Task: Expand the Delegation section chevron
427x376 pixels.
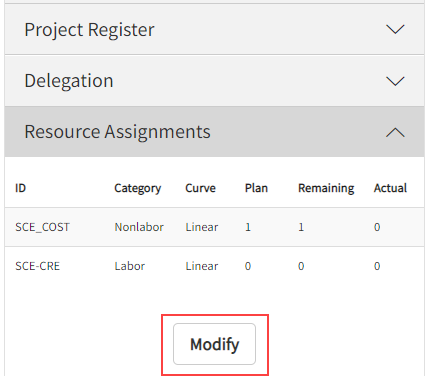Action: click(x=395, y=81)
